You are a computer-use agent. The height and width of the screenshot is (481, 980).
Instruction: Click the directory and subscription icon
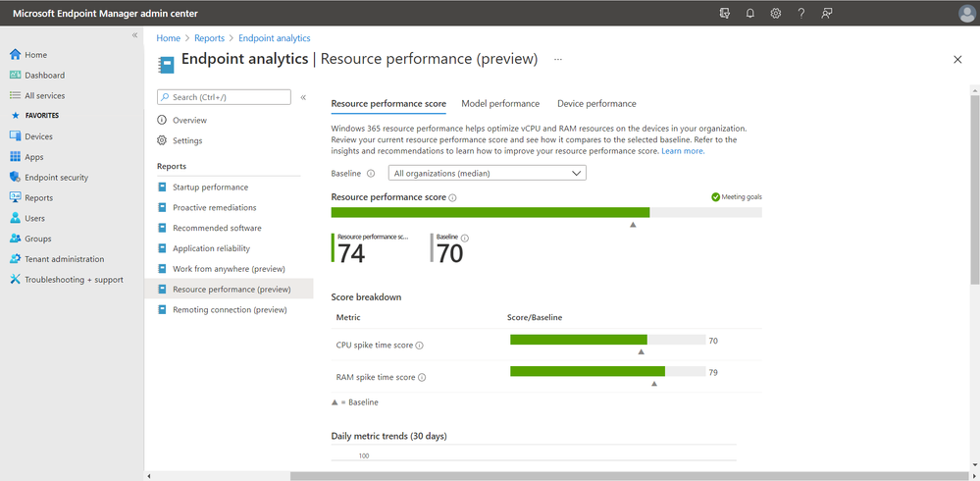(x=724, y=13)
